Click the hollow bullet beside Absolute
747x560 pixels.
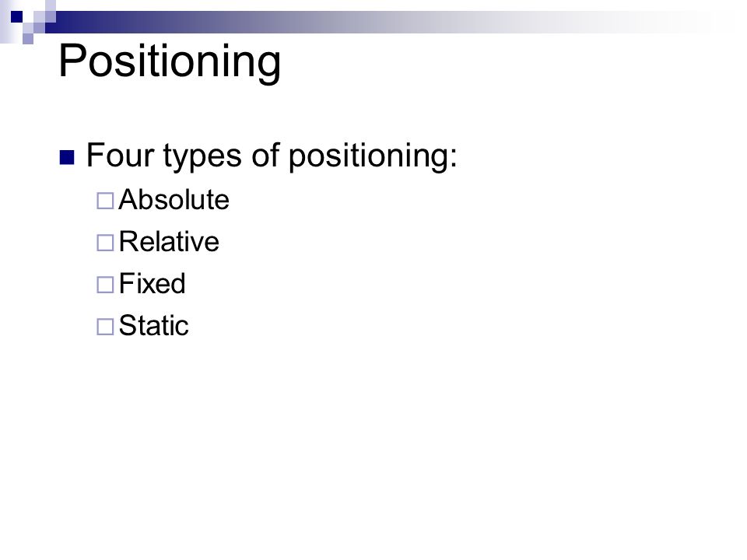tap(105, 201)
